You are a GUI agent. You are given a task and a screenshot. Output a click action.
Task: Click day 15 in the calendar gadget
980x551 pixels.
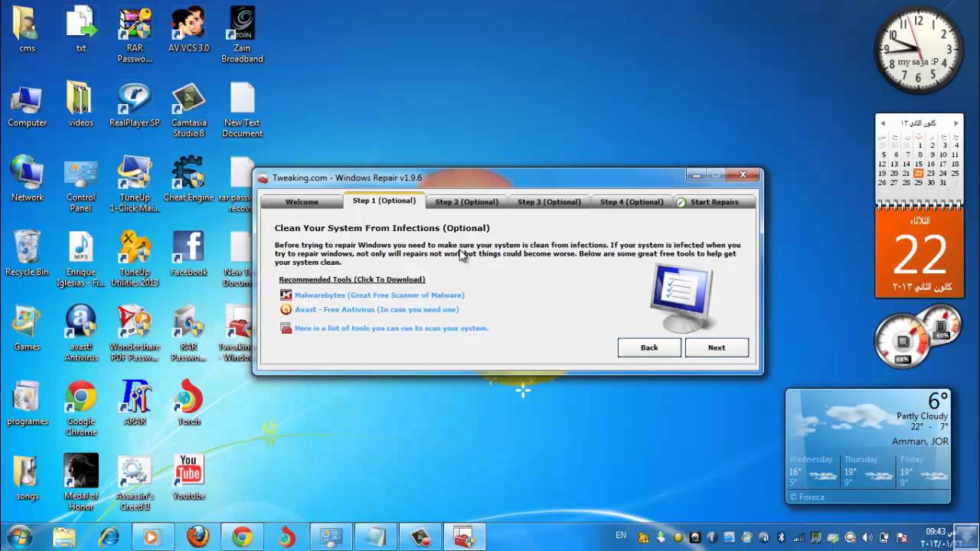(x=919, y=164)
